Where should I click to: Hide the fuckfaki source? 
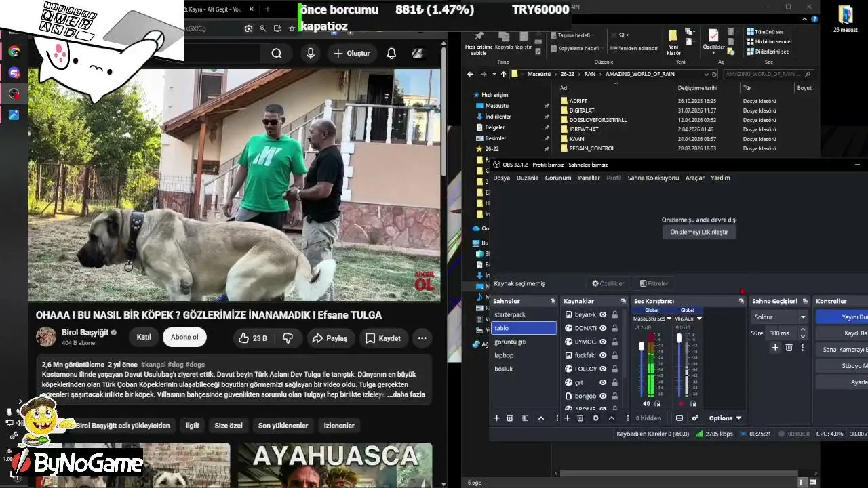[603, 355]
